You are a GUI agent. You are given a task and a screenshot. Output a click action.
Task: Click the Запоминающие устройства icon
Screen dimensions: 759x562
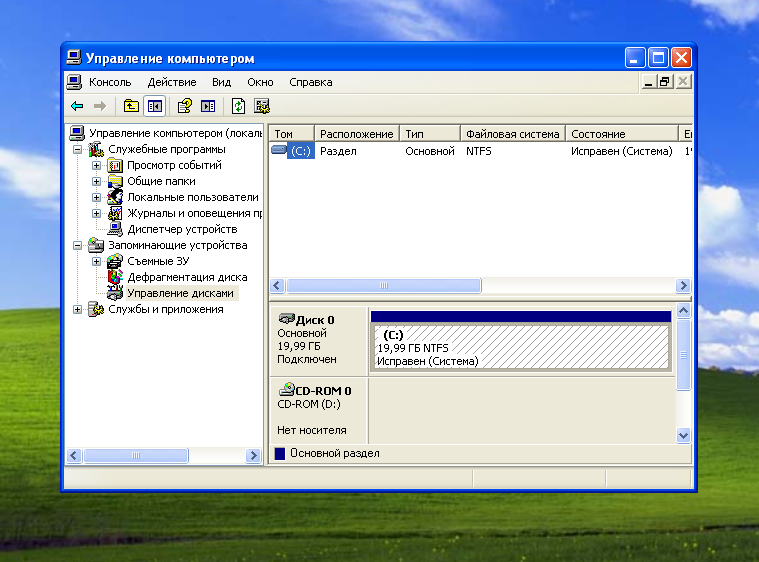(96, 245)
